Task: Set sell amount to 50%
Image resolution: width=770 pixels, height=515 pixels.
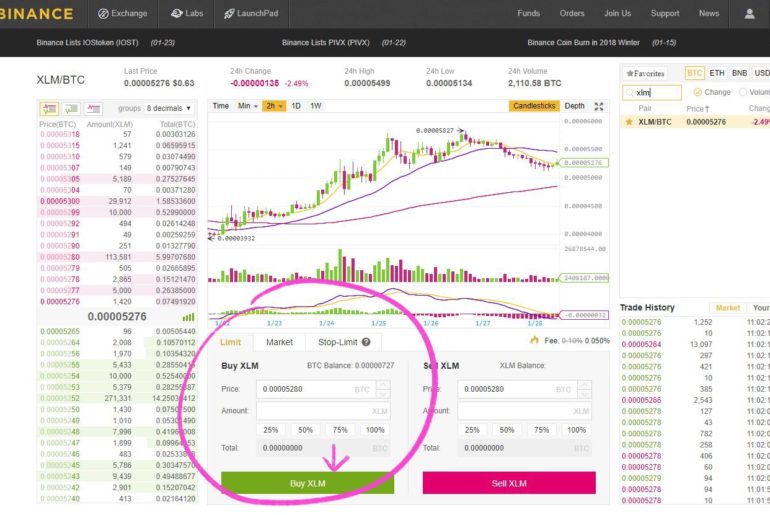Action: coord(507,430)
